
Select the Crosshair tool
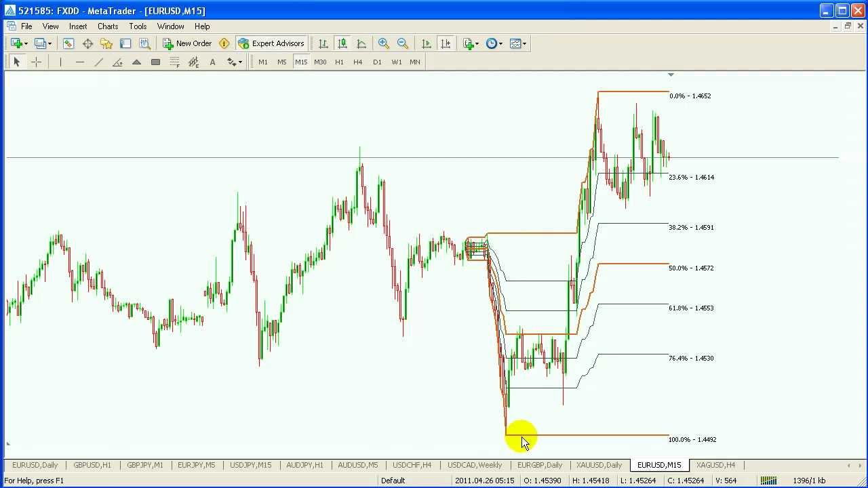(36, 62)
